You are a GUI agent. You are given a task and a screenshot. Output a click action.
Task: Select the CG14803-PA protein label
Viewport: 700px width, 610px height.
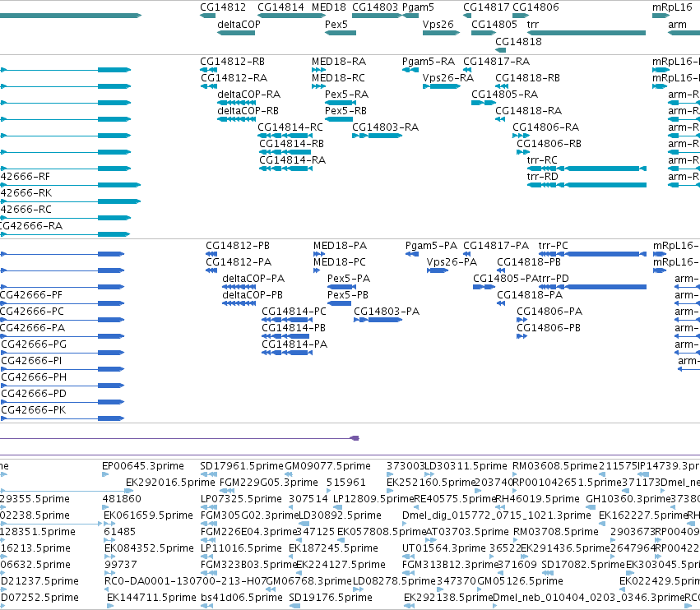coord(387,312)
